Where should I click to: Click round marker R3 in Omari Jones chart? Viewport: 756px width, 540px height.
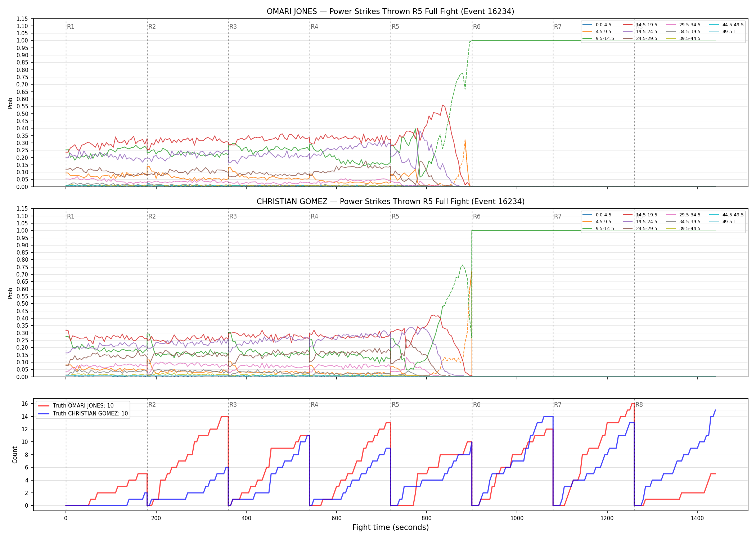[x=233, y=27]
